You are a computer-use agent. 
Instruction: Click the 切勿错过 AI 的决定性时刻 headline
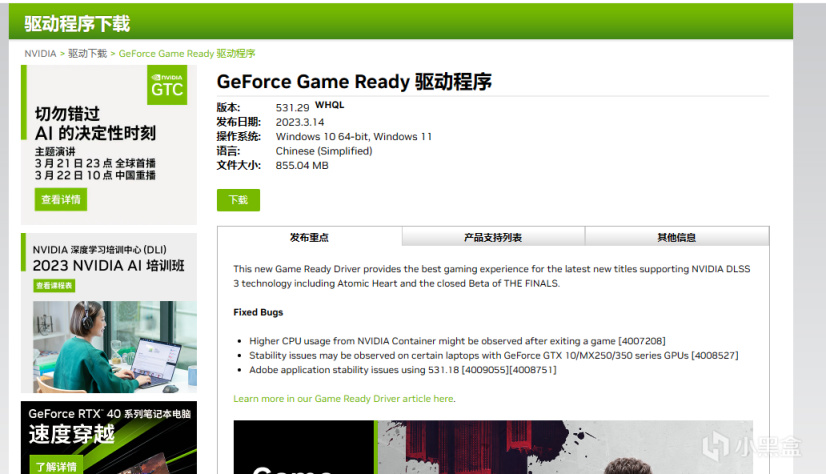point(95,123)
